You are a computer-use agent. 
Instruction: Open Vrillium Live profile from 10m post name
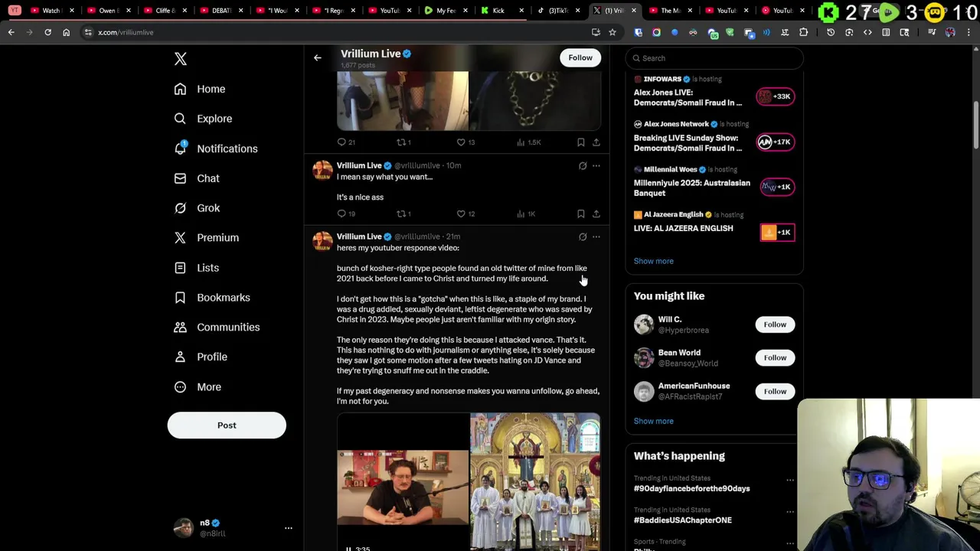tap(359, 165)
